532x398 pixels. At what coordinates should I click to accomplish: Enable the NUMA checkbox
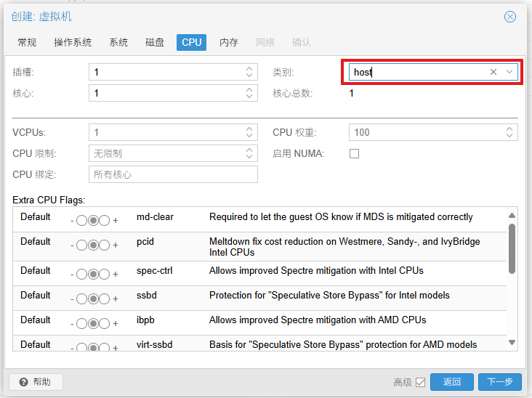(x=355, y=153)
